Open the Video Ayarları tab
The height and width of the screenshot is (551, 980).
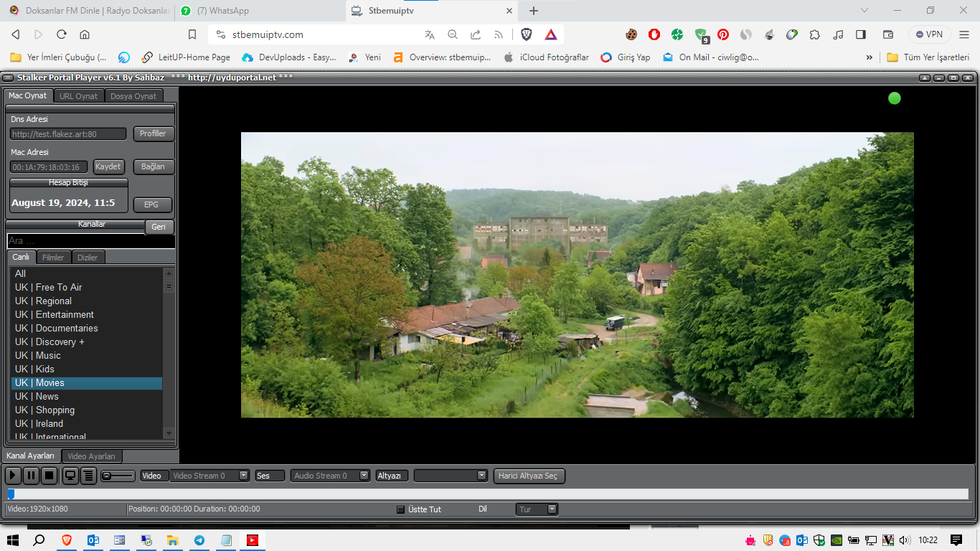92,456
